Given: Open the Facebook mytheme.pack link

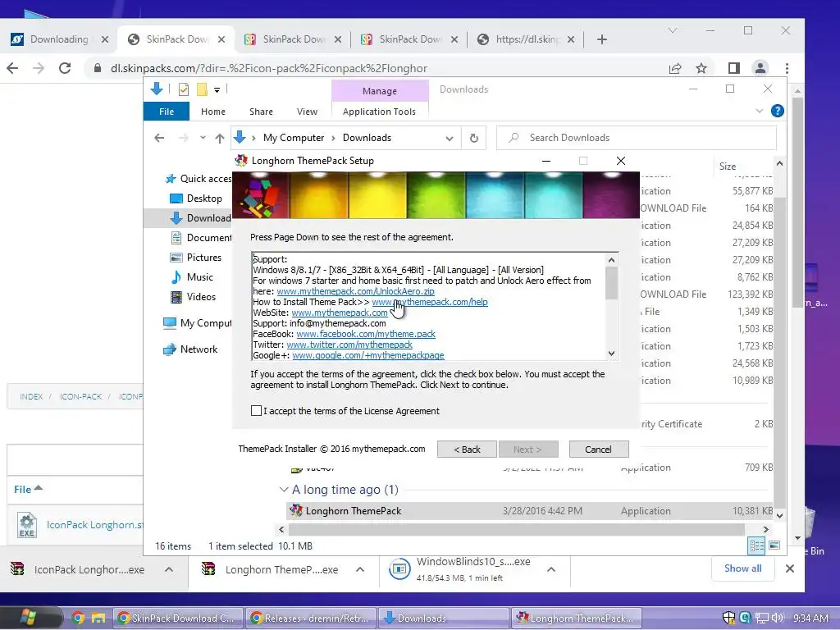Looking at the screenshot, I should click(x=365, y=334).
